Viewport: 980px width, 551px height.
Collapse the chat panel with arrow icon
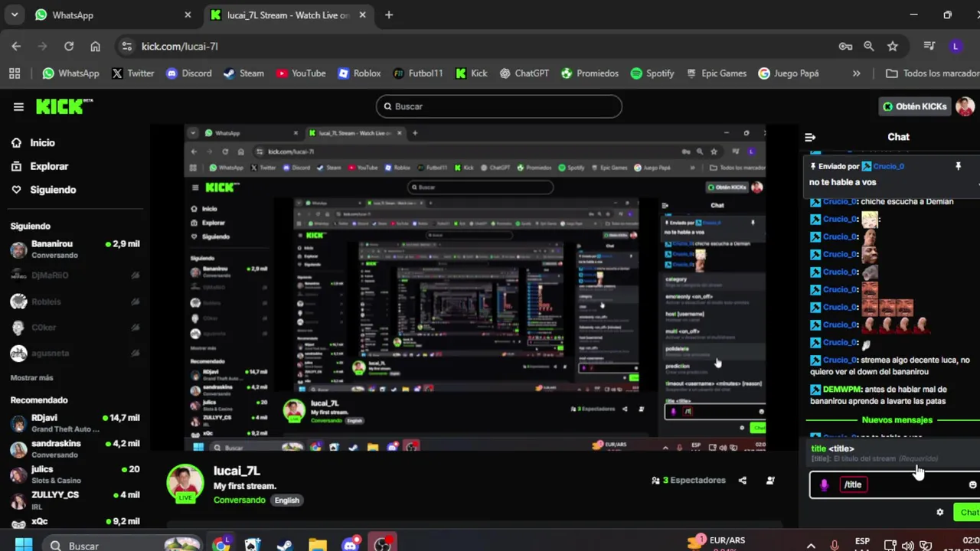point(810,138)
